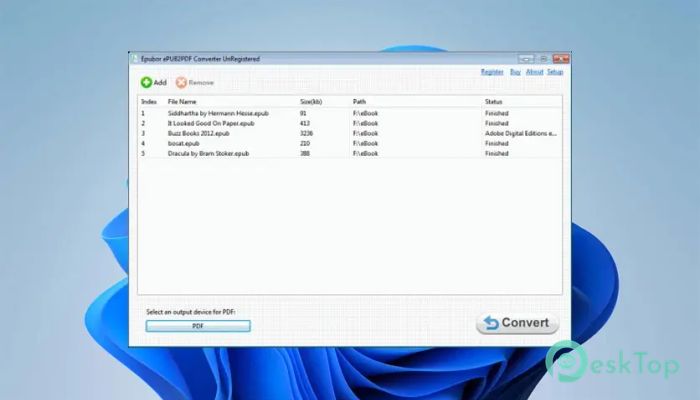Start conversion with the Convert button
Image resolution: width=700 pixels, height=400 pixels.
click(517, 323)
